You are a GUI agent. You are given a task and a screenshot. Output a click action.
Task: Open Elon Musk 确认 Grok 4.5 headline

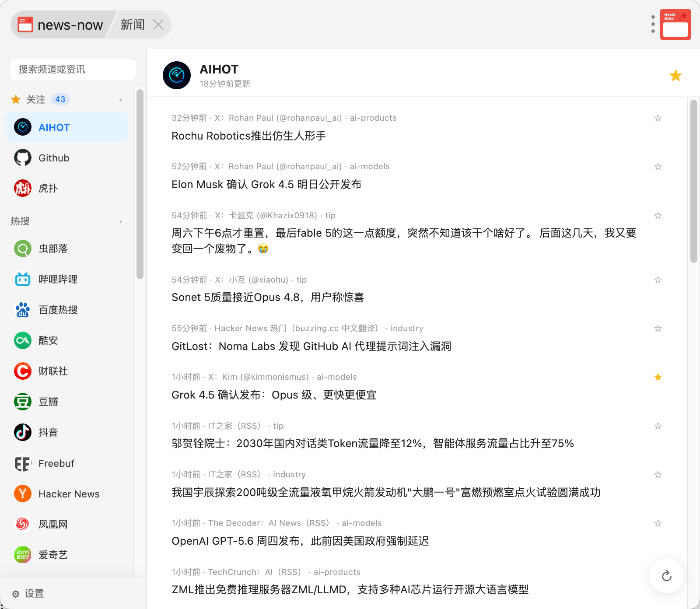click(x=266, y=185)
